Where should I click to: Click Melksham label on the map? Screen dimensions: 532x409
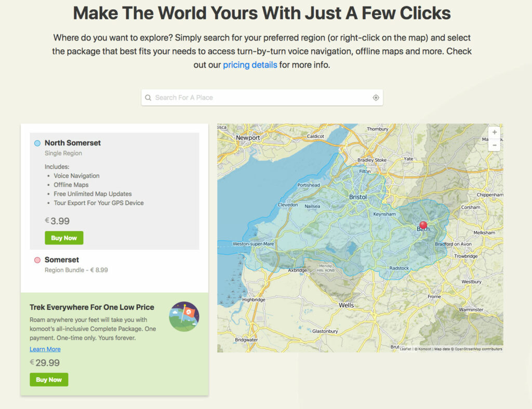[484, 233]
